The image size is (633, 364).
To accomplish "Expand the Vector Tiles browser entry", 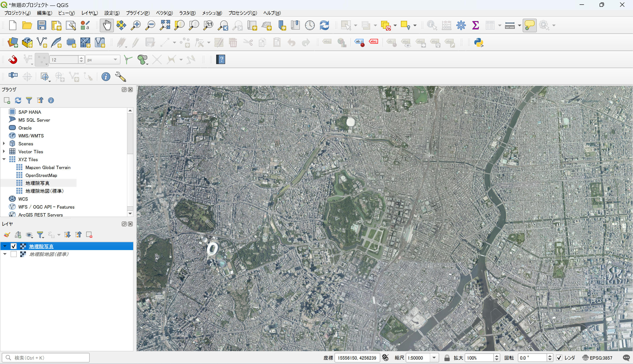I will (x=4, y=151).
